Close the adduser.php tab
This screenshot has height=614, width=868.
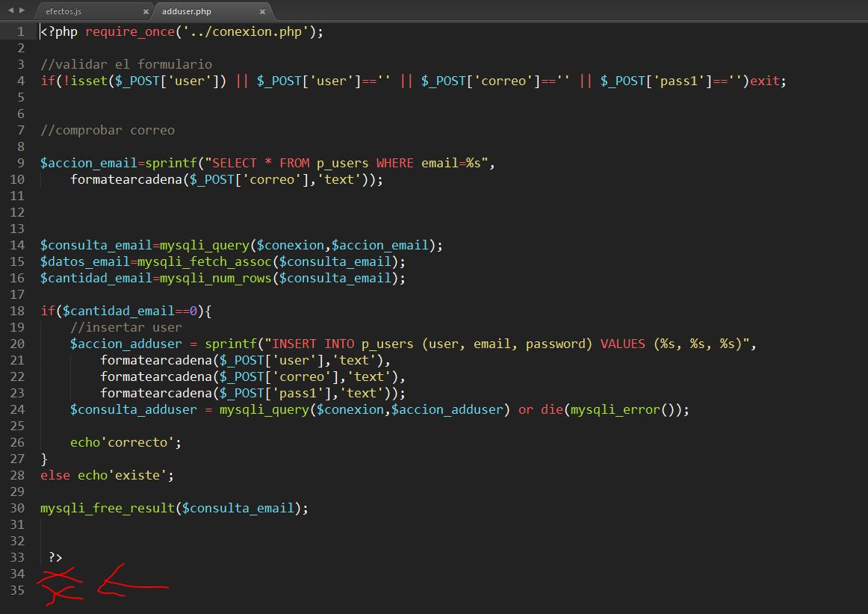(x=261, y=12)
